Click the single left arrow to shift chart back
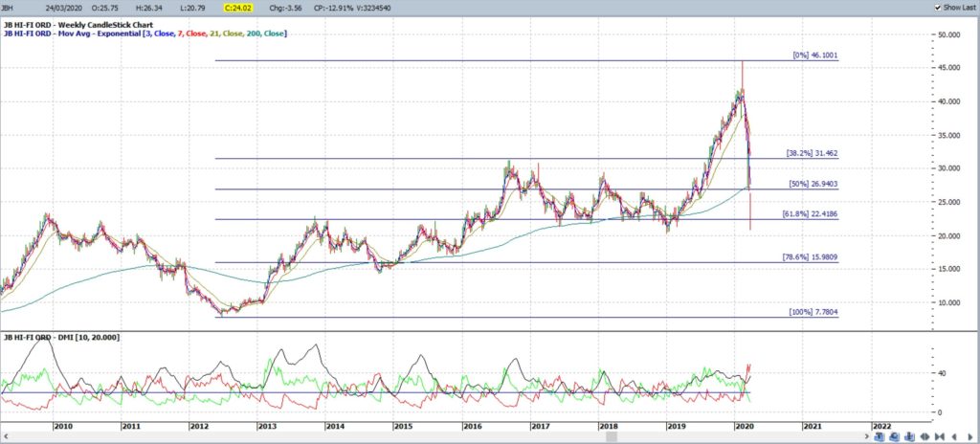The image size is (980, 444). (x=954, y=436)
